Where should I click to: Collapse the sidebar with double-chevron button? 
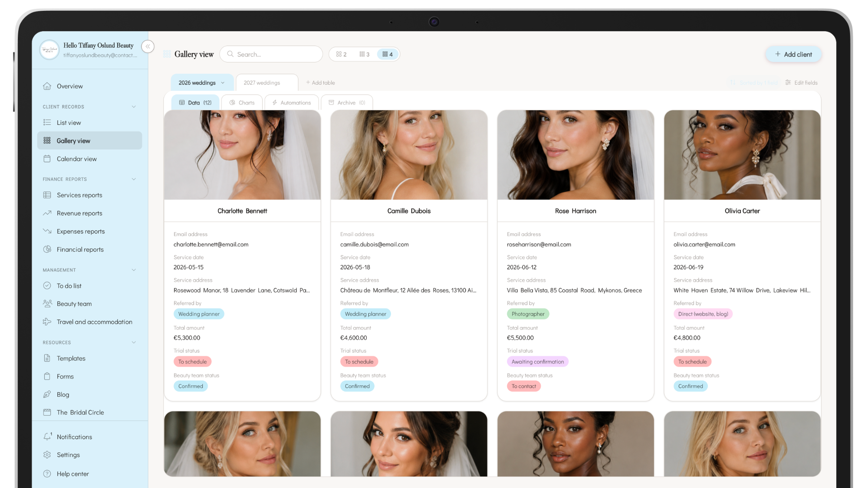[x=148, y=46]
